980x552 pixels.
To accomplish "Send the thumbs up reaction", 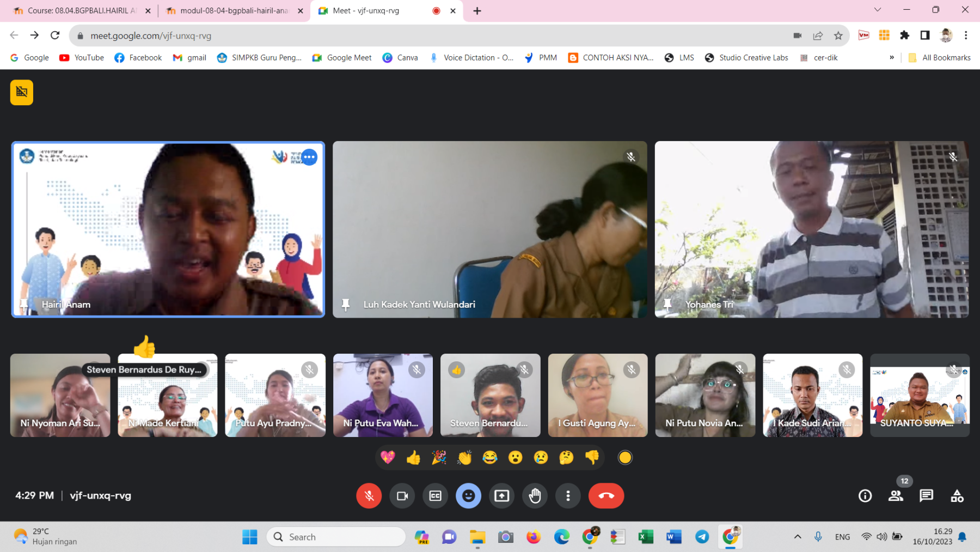I will 413,458.
